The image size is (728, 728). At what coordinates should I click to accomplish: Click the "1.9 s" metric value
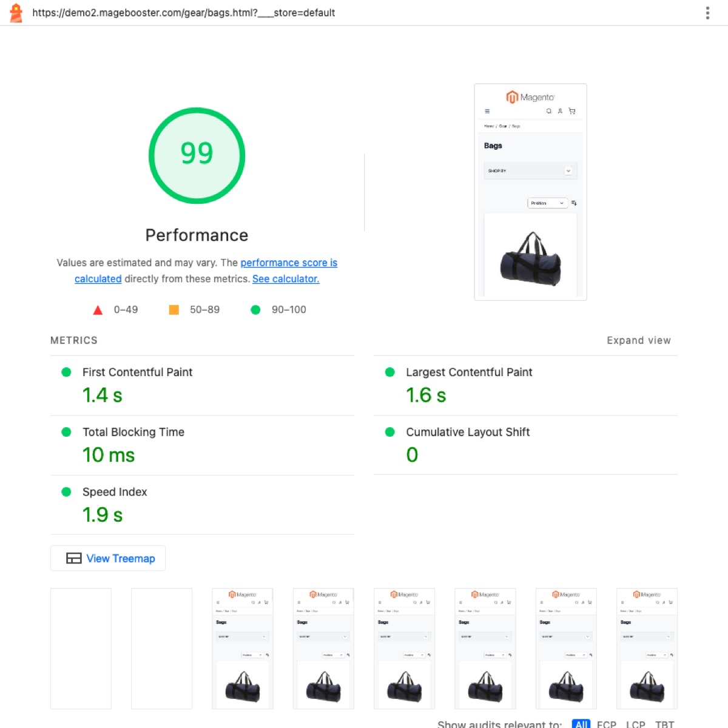pos(103,515)
